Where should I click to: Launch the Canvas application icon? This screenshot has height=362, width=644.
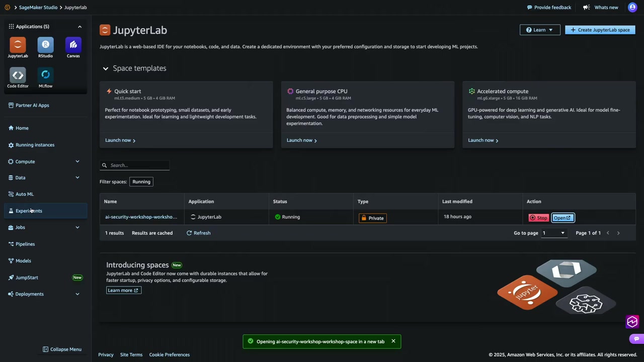tap(73, 46)
